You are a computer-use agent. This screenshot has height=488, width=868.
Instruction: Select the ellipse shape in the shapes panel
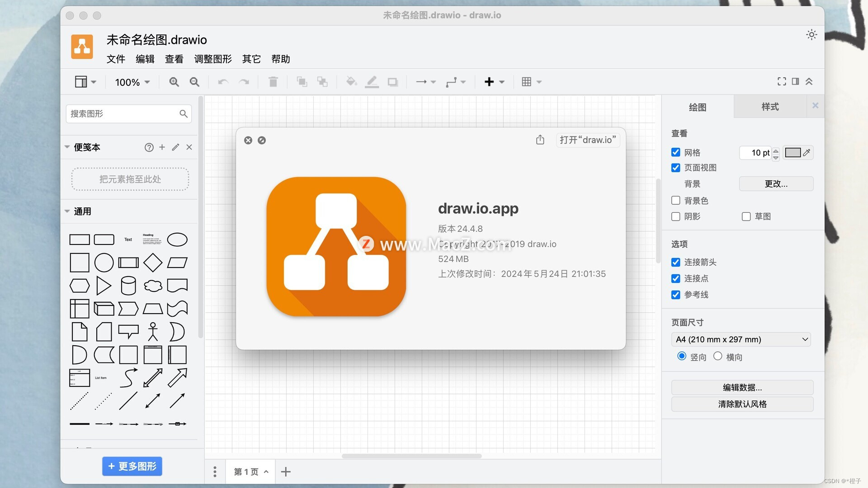[177, 239]
